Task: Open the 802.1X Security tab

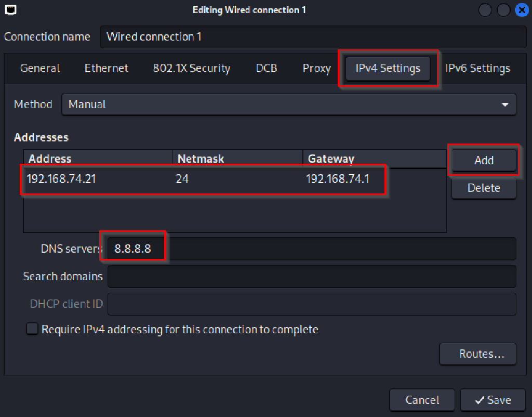Action: (x=191, y=68)
